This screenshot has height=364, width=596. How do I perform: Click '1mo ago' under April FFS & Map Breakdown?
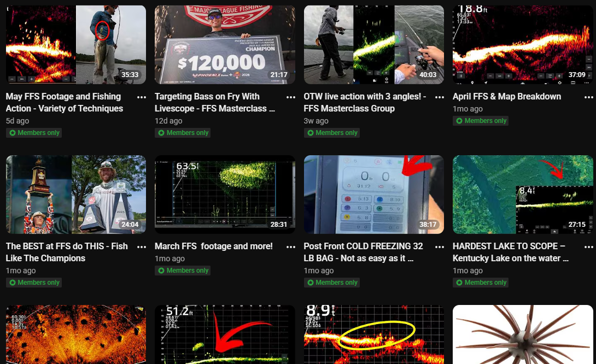pos(468,109)
